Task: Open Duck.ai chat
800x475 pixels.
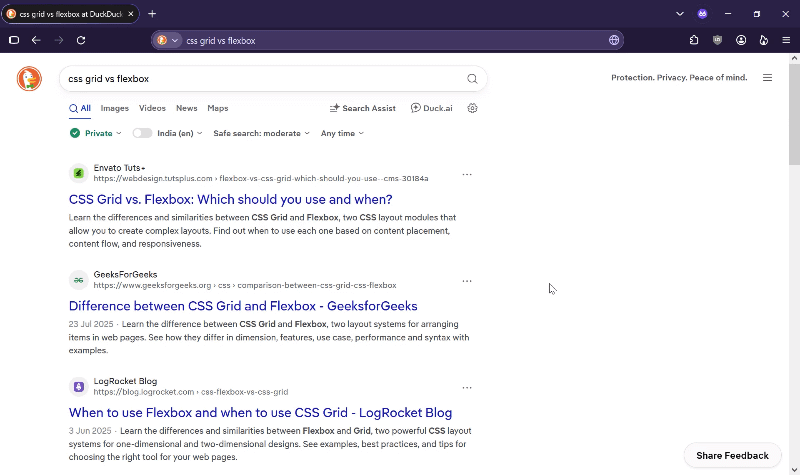Action: pos(432,108)
